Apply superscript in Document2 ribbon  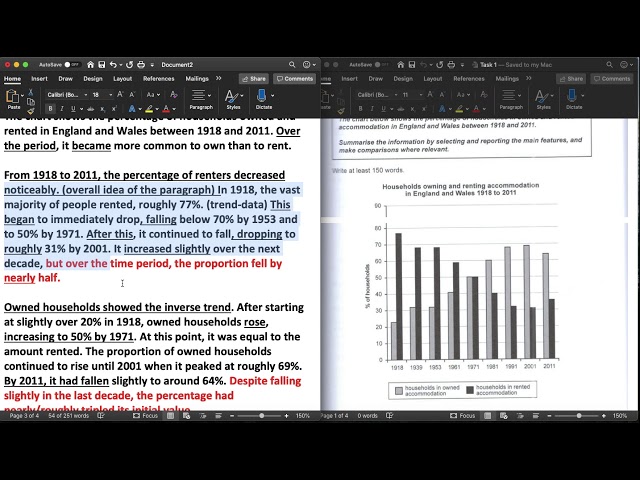(x=114, y=109)
